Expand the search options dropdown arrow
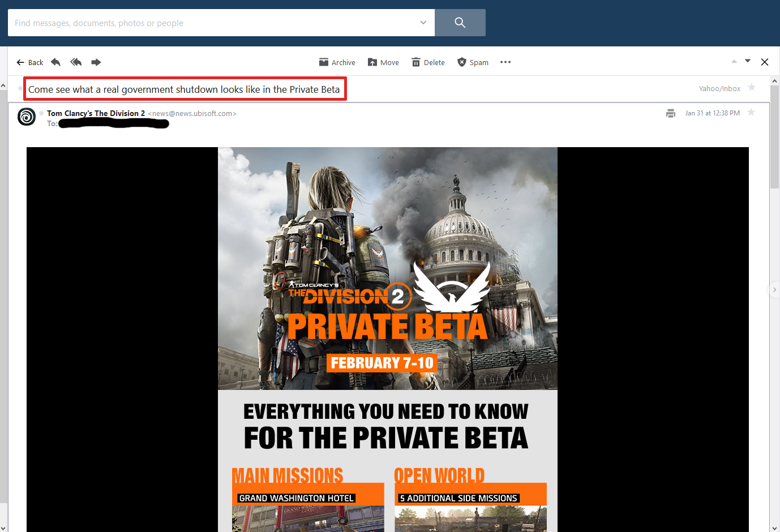The height and width of the screenshot is (532, 780). [423, 23]
